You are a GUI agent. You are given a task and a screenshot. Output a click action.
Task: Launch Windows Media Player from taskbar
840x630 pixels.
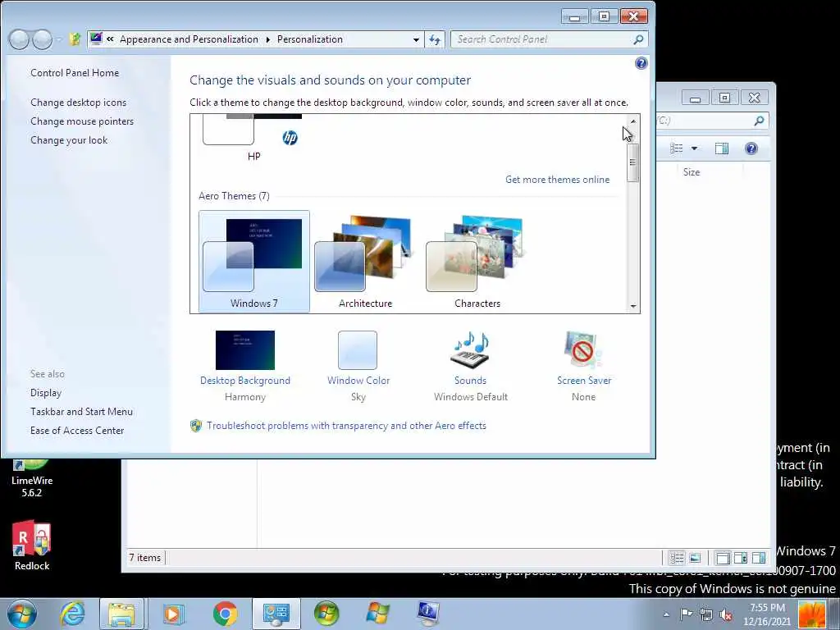pyautogui.click(x=172, y=614)
